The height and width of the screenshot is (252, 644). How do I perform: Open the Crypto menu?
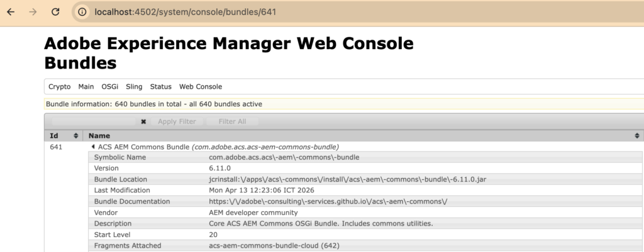59,87
